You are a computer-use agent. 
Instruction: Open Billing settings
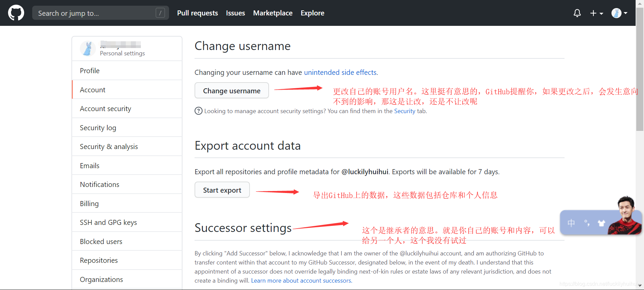coord(127,203)
